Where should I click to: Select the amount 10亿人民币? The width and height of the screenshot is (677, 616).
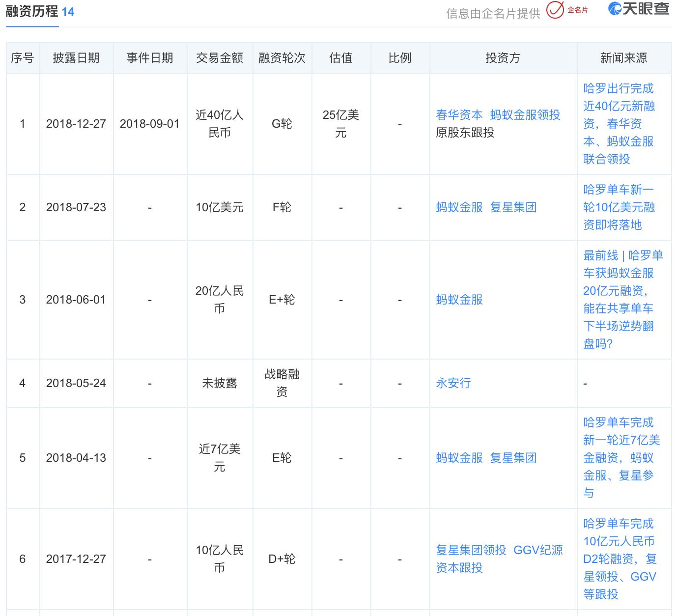pos(220,559)
